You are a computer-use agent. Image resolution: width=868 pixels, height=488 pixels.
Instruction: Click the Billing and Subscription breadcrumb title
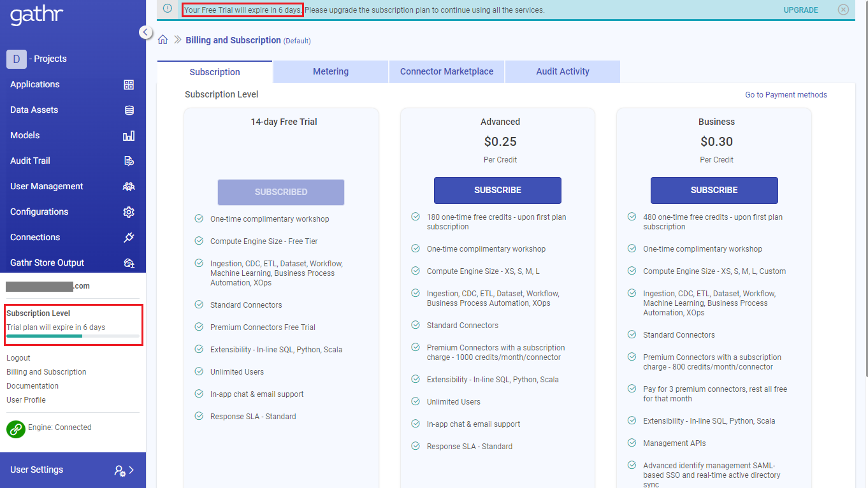pos(233,40)
